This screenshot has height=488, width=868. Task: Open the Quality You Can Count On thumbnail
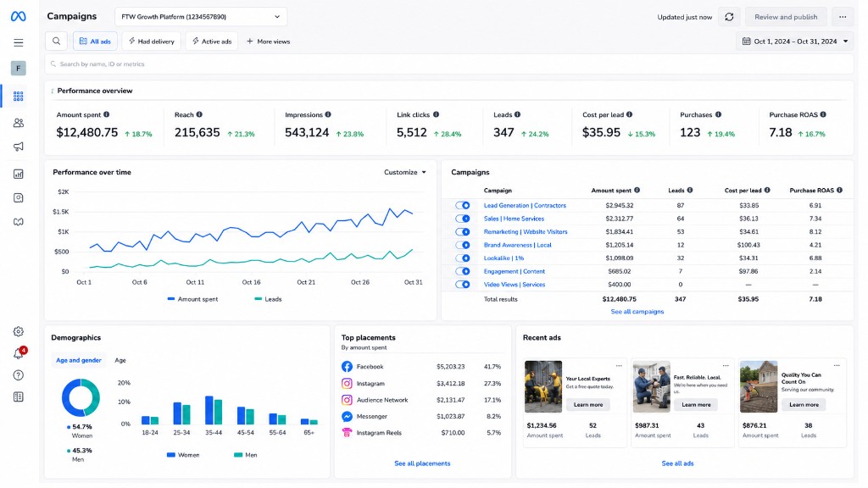759,386
